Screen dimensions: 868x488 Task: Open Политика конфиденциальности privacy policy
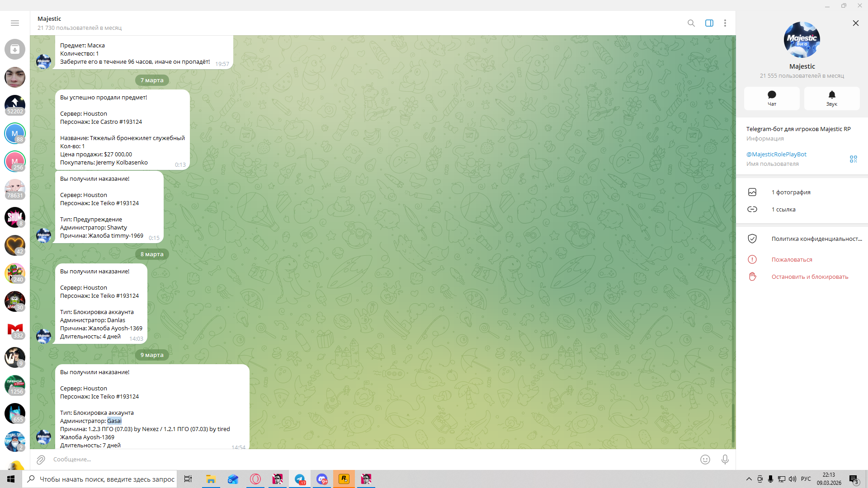816,239
